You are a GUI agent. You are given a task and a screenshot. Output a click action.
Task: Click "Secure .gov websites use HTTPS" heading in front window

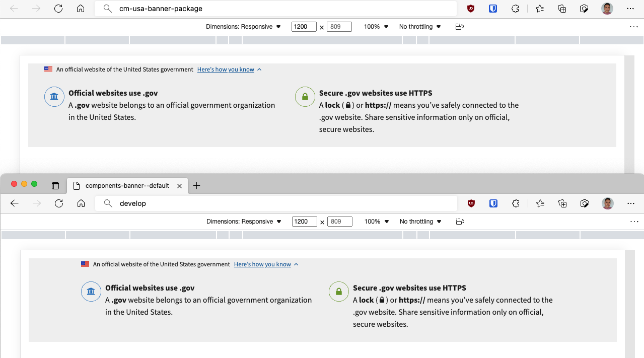[x=409, y=288]
